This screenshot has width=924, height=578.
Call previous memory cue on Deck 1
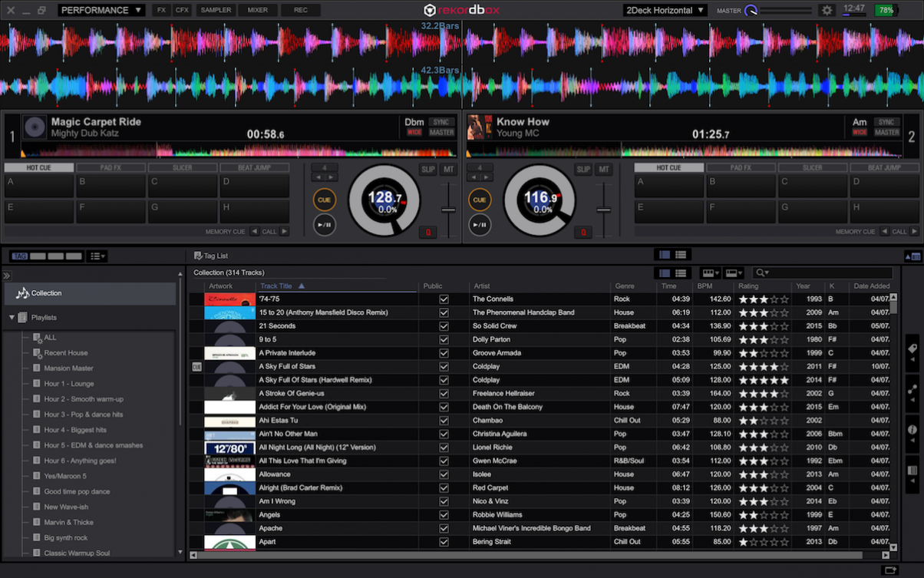253,231
